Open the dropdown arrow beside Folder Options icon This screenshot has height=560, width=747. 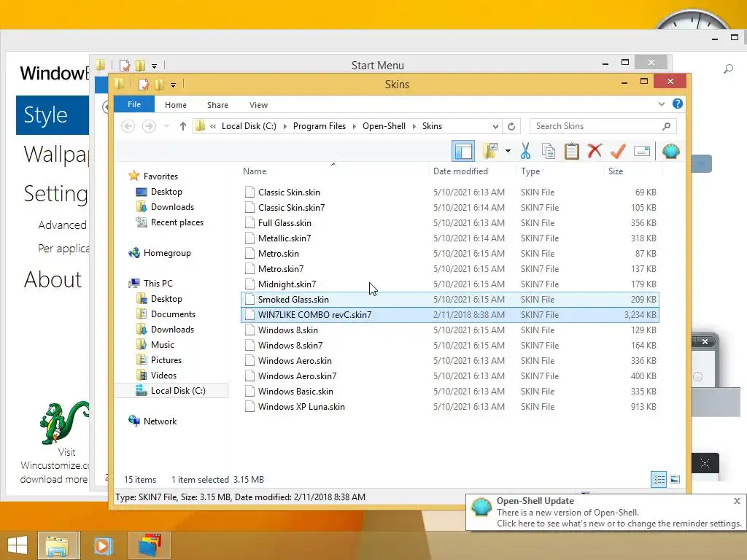click(x=508, y=152)
